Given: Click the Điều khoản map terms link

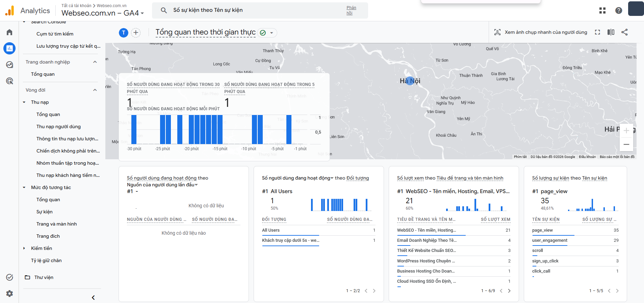Looking at the screenshot, I should pos(587,157).
